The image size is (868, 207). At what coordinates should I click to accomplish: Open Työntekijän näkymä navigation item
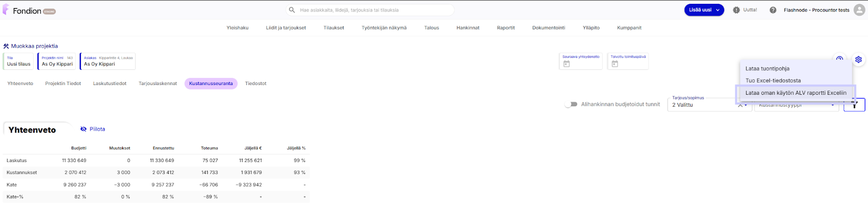click(384, 28)
